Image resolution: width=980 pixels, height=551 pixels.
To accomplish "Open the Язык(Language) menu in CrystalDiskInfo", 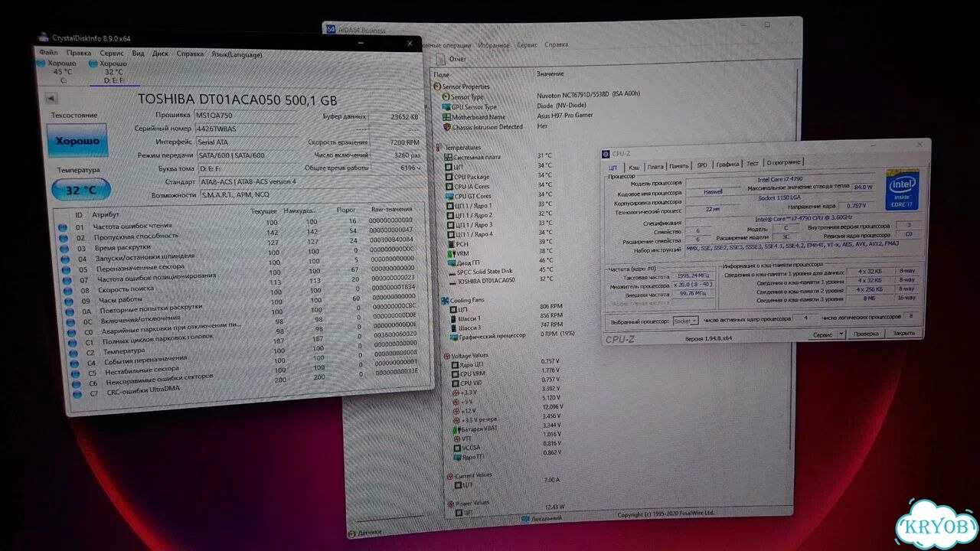I will 237,54.
